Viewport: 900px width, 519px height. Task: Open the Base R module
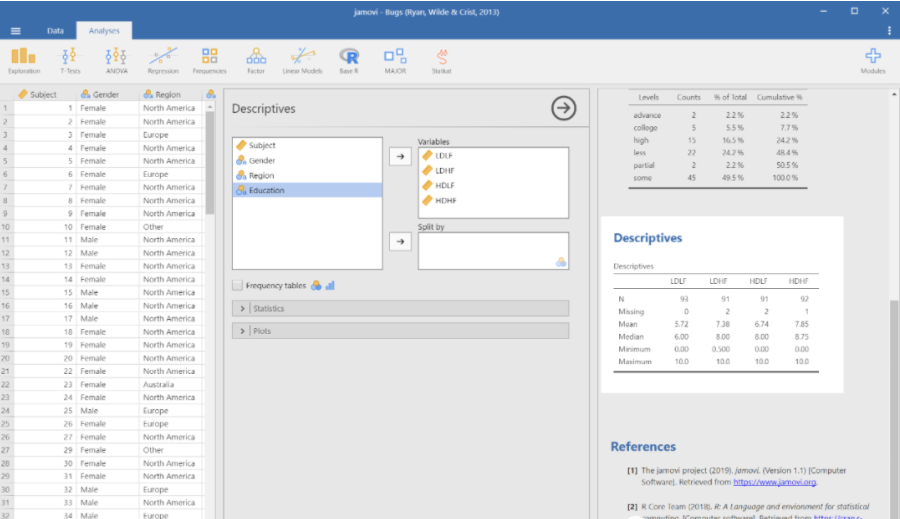pos(349,59)
